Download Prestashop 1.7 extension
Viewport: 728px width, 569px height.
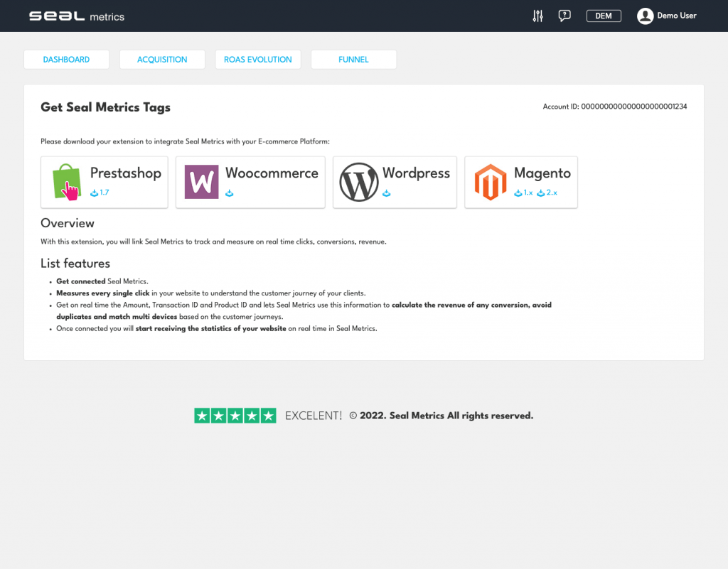click(x=100, y=193)
